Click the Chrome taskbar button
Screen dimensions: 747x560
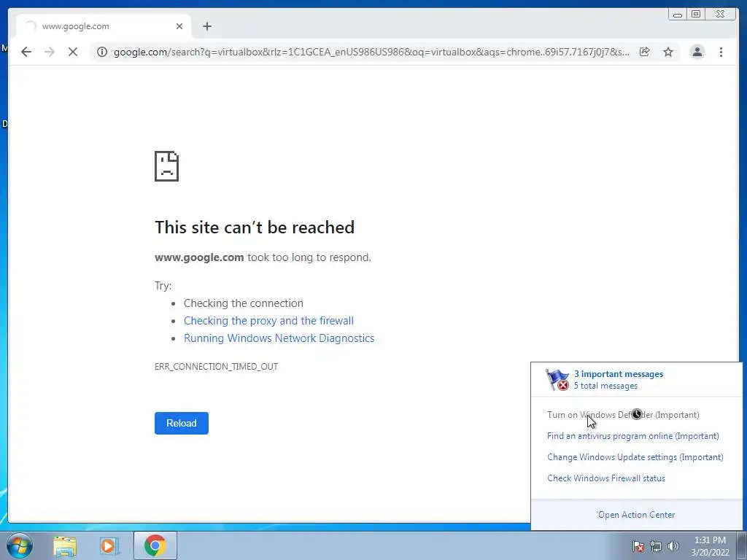[x=155, y=545]
